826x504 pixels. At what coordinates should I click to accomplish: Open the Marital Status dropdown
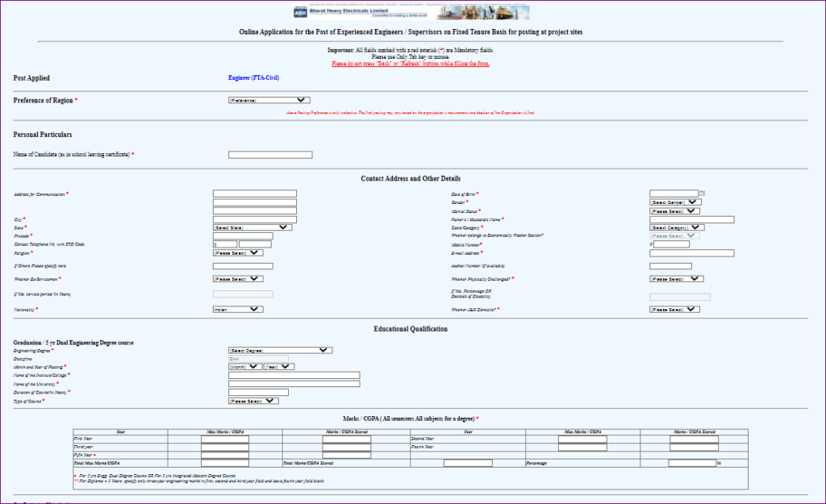click(x=674, y=210)
